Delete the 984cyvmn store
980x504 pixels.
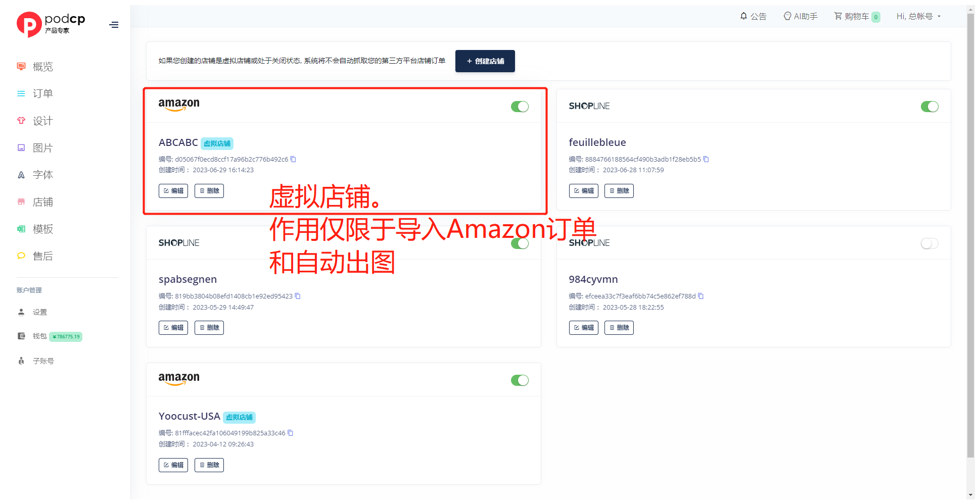tap(619, 328)
